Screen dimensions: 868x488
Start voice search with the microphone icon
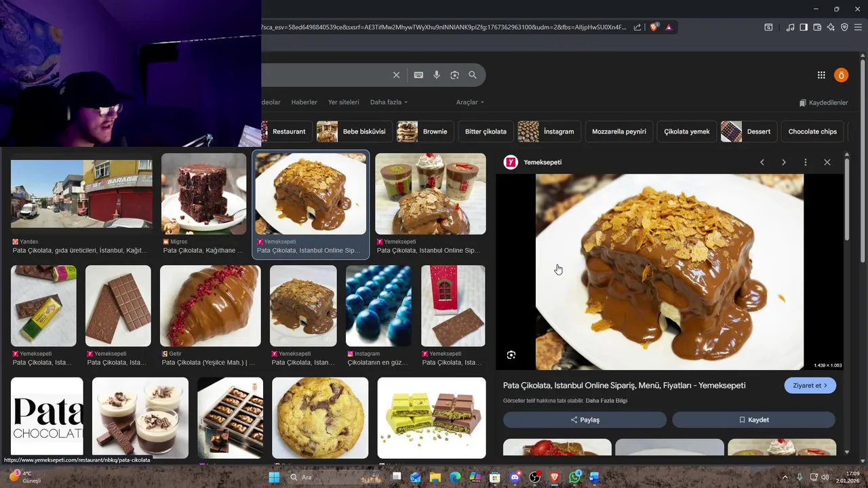pyautogui.click(x=437, y=75)
